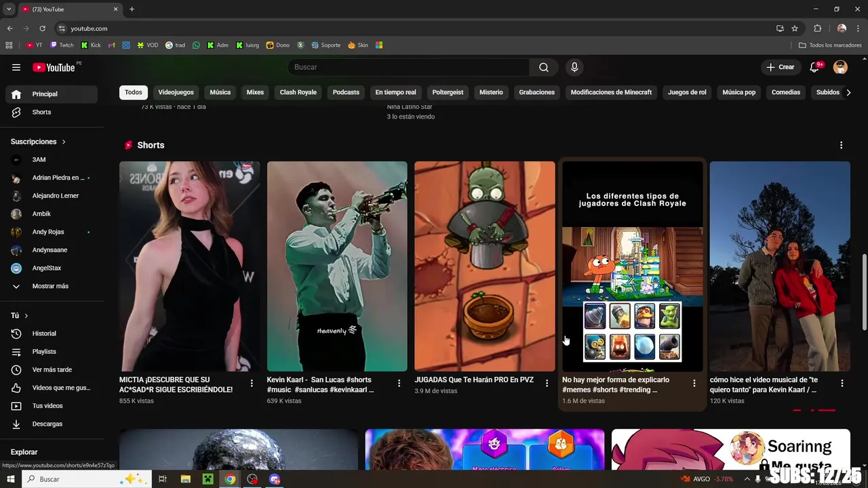Show more category chips with right arrow

[848, 92]
